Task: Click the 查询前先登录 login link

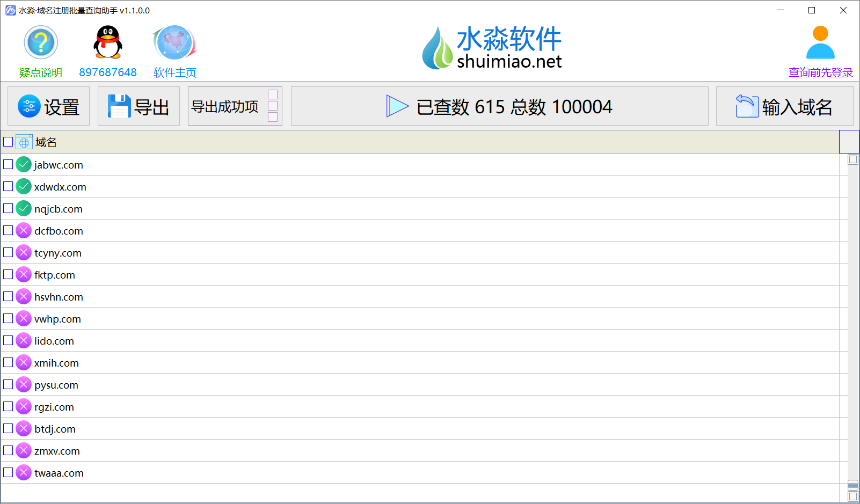Action: point(820,72)
